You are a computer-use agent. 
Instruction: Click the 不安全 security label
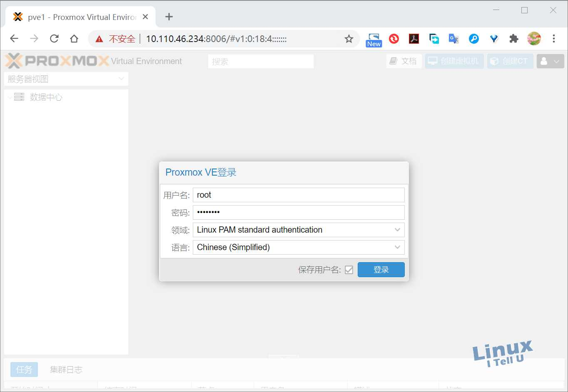(122, 39)
